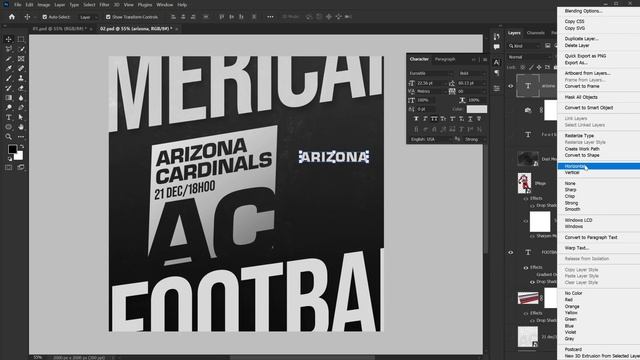Screen dimensions: 640x360
Task: Hide the arizona text layer eye
Action: (x=511, y=86)
